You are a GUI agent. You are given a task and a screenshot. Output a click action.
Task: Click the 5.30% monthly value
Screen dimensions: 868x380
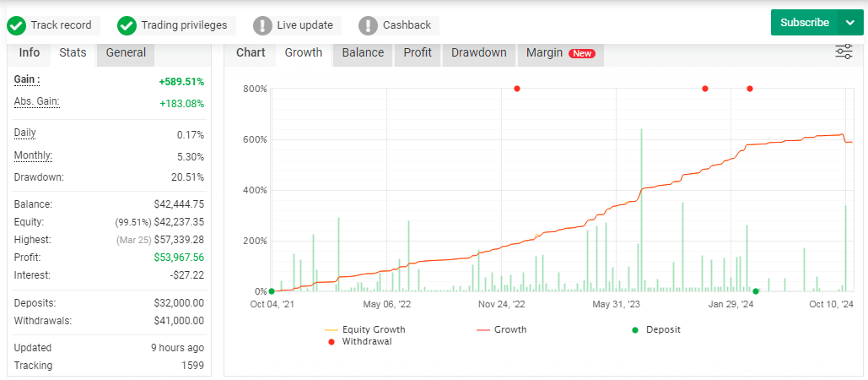[191, 157]
